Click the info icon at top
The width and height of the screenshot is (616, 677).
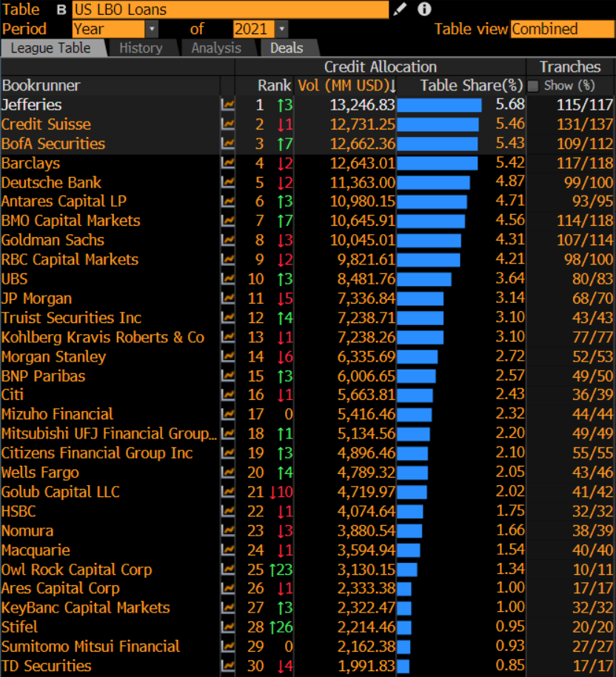424,10
